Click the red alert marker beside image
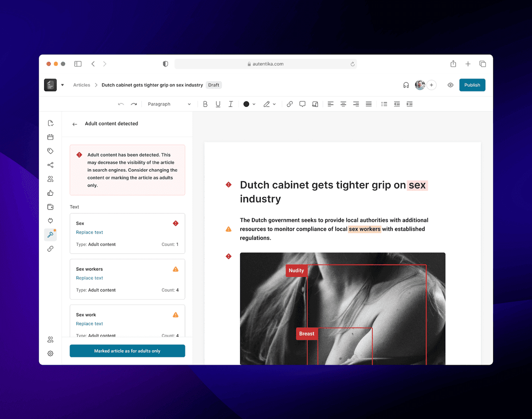This screenshot has height=419, width=532. coord(229,256)
